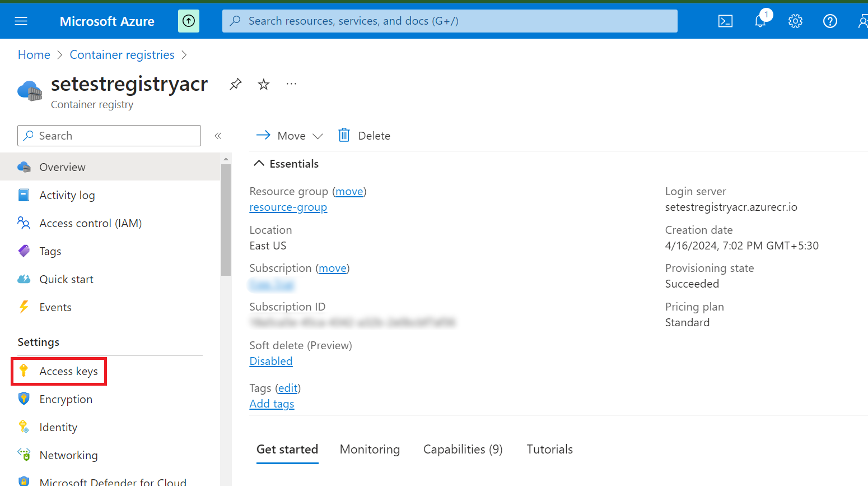The width and height of the screenshot is (868, 486).
Task: Switch to the Get started tab
Action: click(287, 450)
